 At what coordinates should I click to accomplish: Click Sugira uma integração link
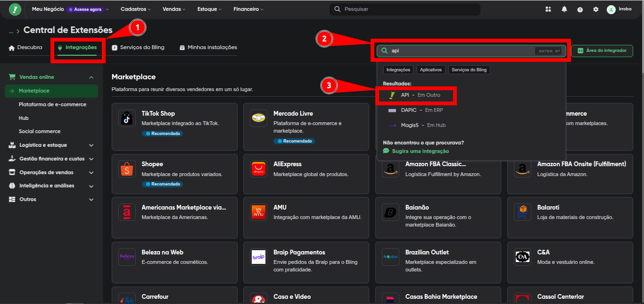(421, 151)
